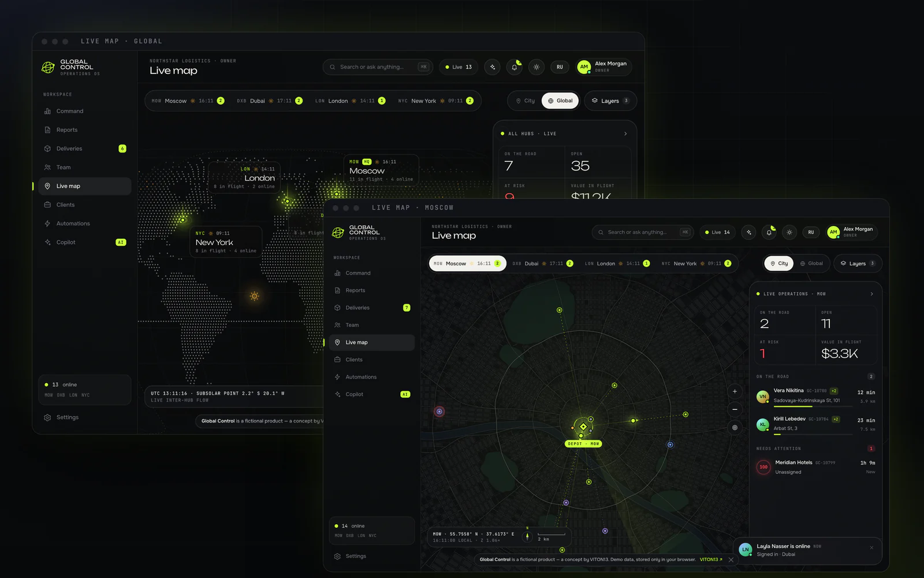Viewport: 924px width, 578px height.
Task: Select the DEPOT MOW marker on map
Action: 583,444
